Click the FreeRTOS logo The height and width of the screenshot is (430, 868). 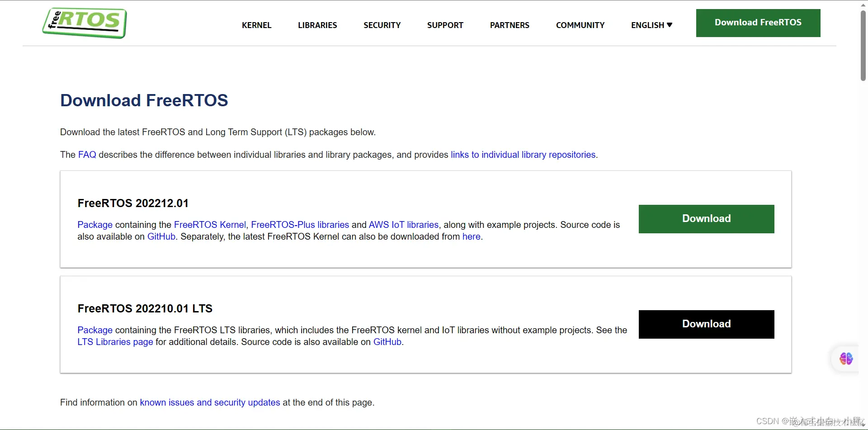85,23
